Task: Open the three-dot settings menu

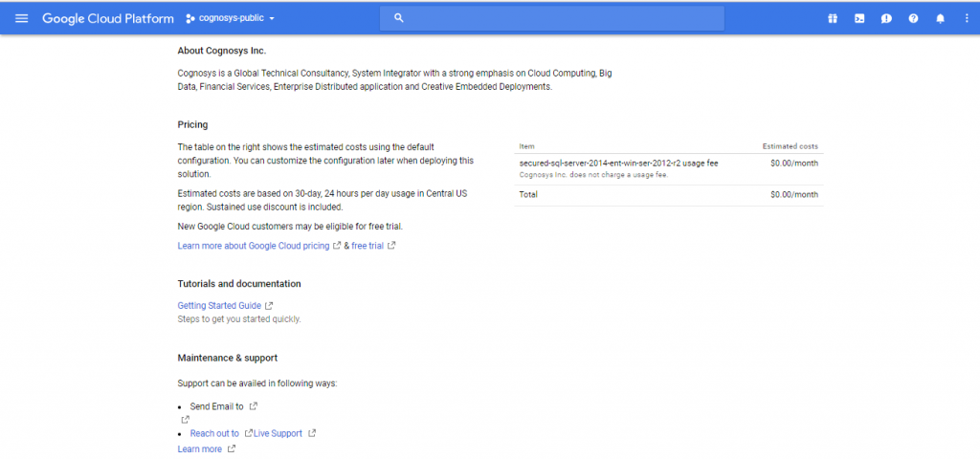Action: [966, 18]
